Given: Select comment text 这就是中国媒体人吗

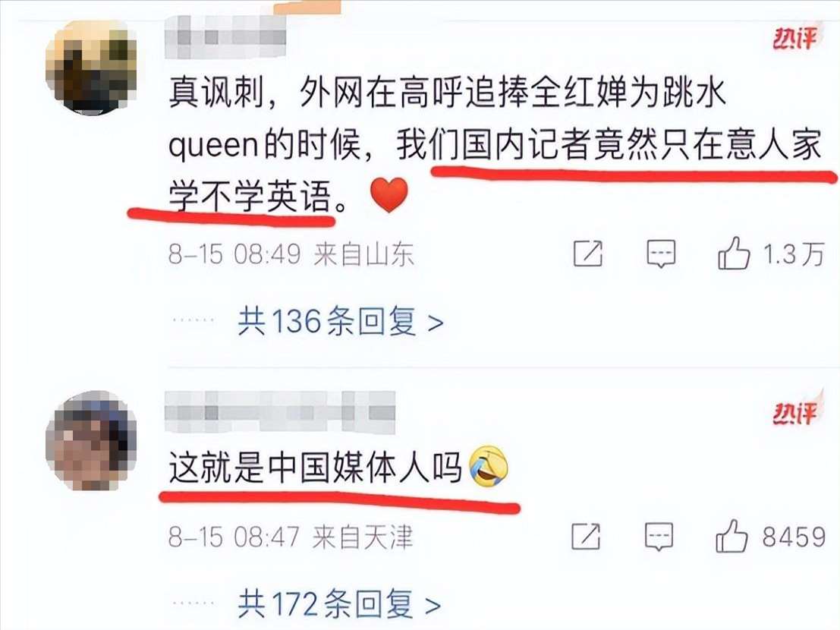Looking at the screenshot, I should 315,467.
